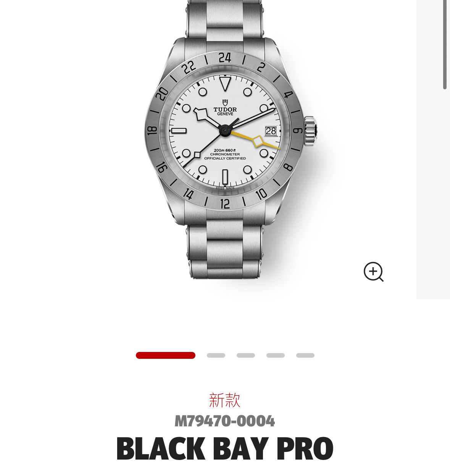Viewport: 450px width, 476px height.
Task: Click the date window showing 28
Action: pos(271,131)
